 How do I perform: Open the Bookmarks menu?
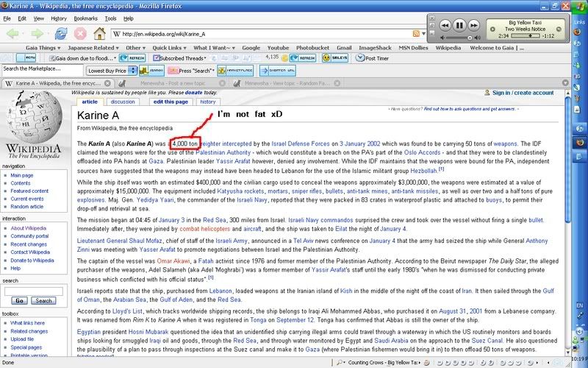coord(85,18)
